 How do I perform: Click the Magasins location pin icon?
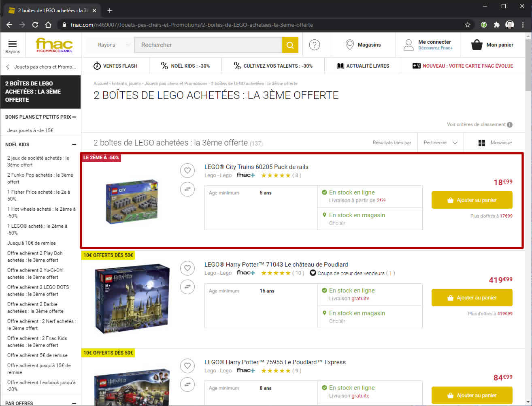click(x=350, y=45)
